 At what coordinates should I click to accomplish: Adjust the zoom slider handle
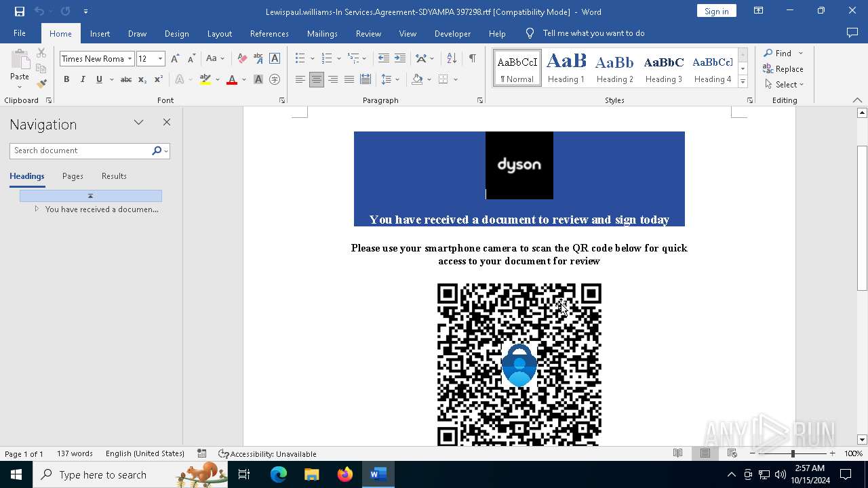tap(793, 453)
